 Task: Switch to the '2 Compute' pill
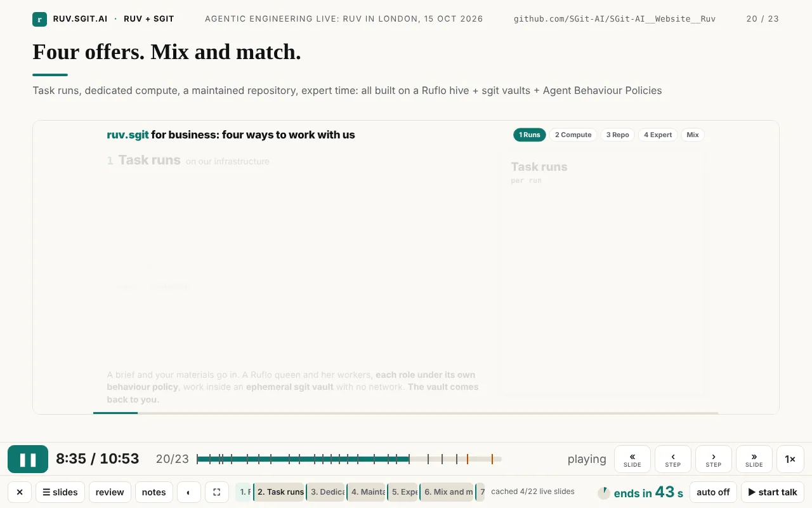(573, 135)
